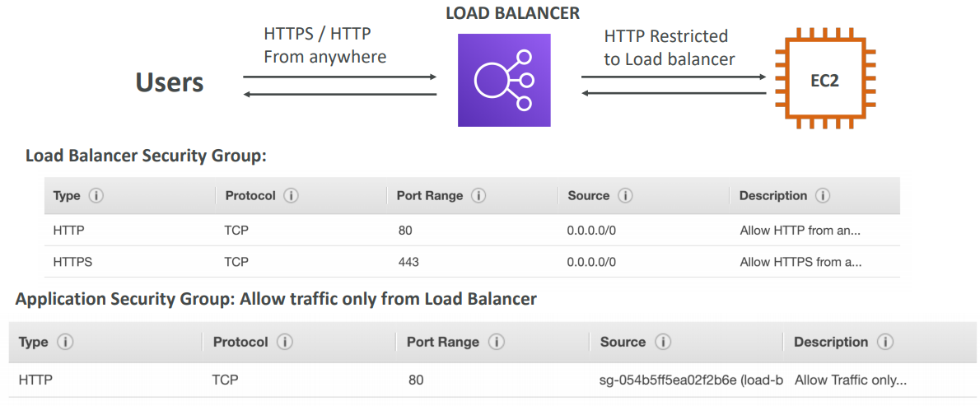This screenshot has height=406, width=980.
Task: Click 0.0.0.0/0 source in the port 80 row
Action: point(591,231)
